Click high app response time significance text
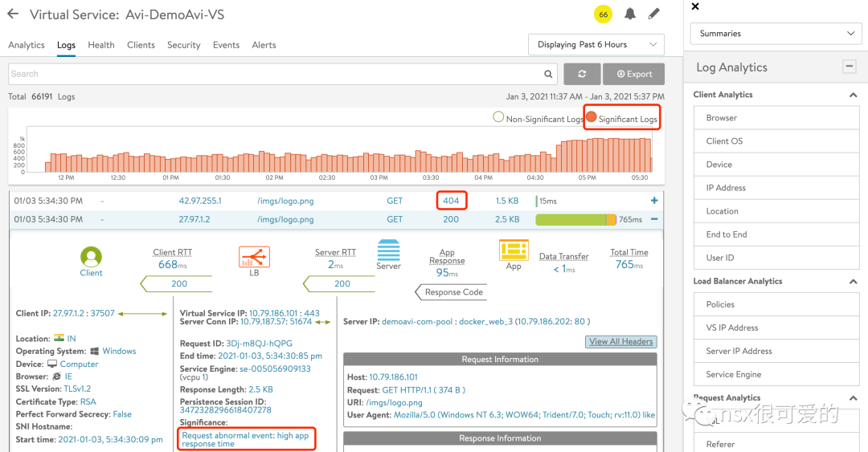868x452 pixels. tap(245, 439)
